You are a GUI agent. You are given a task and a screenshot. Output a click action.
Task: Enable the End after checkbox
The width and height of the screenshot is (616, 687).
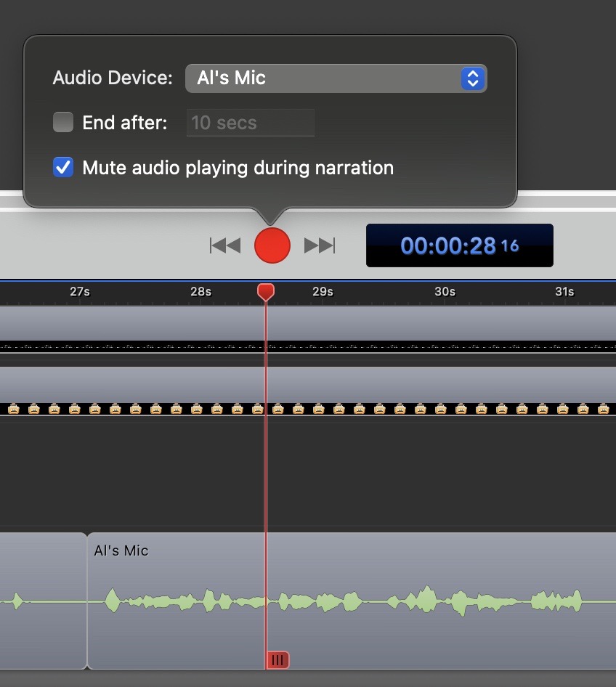(63, 123)
